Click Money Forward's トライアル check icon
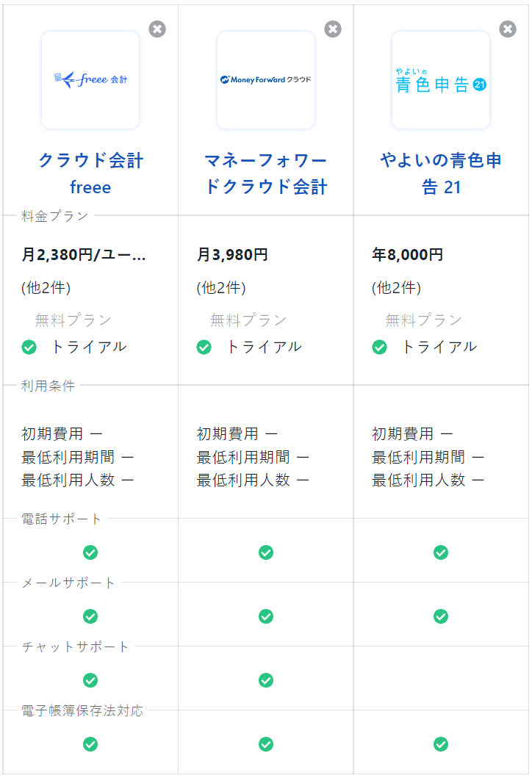Image resolution: width=532 pixels, height=778 pixels. pyautogui.click(x=204, y=347)
